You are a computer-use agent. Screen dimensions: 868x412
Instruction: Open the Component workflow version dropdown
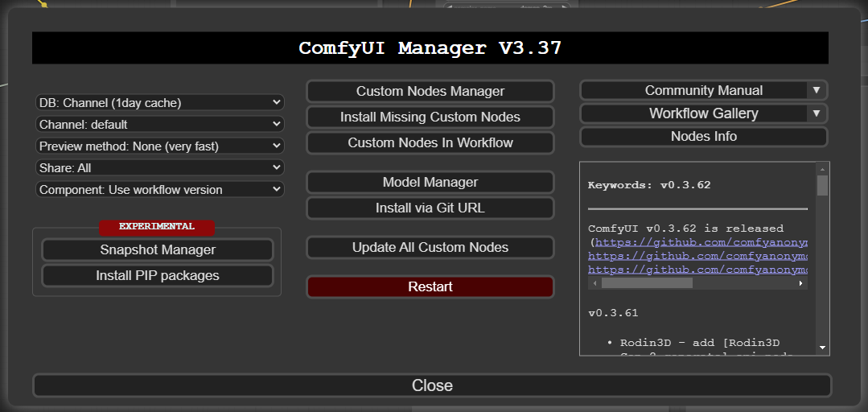tap(160, 190)
